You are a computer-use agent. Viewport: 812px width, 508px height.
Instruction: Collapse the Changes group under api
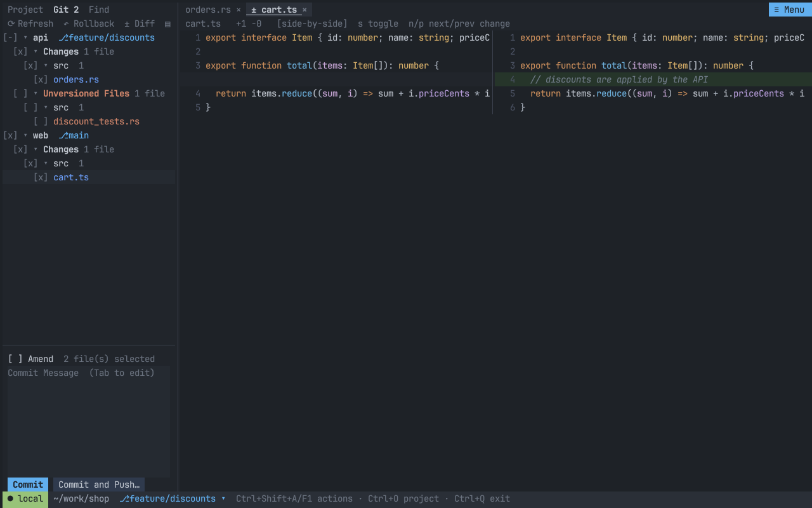coord(36,51)
